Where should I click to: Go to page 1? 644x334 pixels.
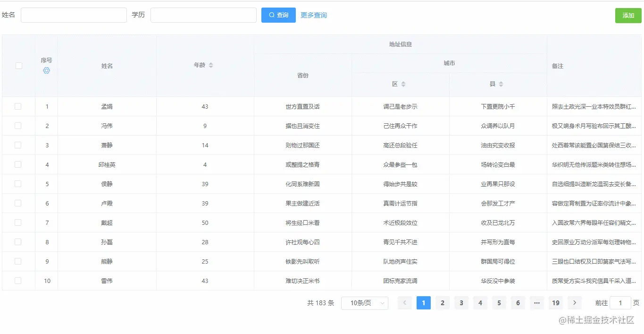[x=423, y=303]
